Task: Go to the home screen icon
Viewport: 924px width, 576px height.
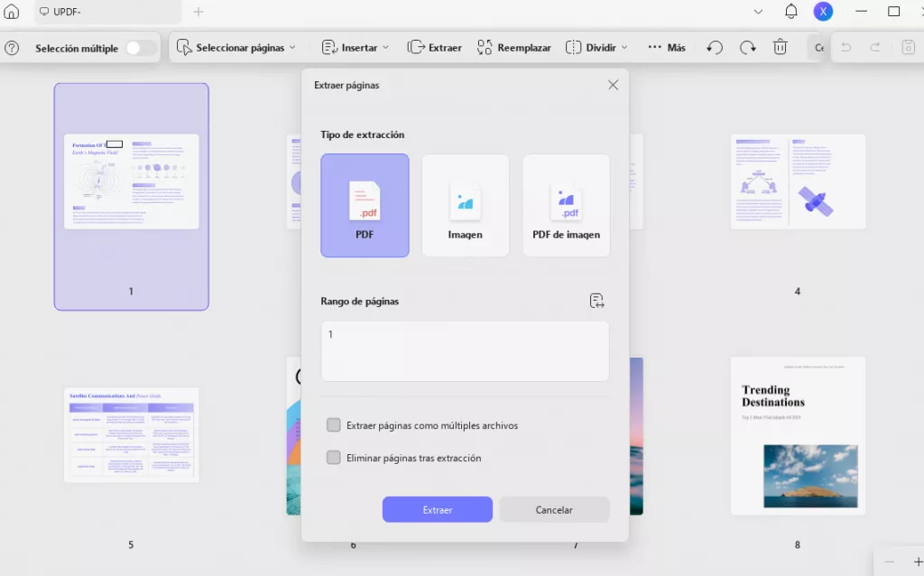Action: coord(12,11)
